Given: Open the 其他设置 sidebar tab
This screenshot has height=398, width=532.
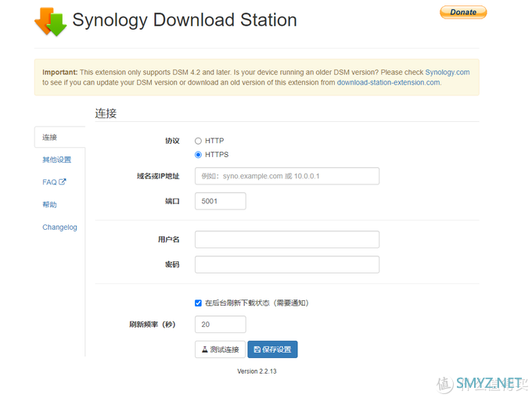Looking at the screenshot, I should coord(56,160).
